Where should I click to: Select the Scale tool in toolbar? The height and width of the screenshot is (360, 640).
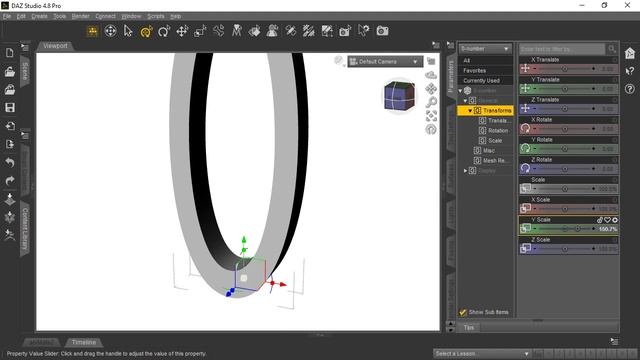[200, 31]
